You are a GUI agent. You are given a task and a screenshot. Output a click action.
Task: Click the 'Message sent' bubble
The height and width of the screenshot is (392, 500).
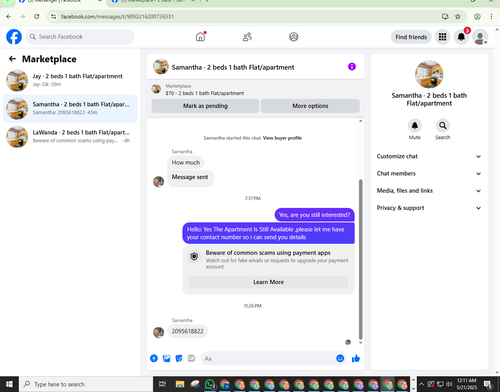coord(190,178)
